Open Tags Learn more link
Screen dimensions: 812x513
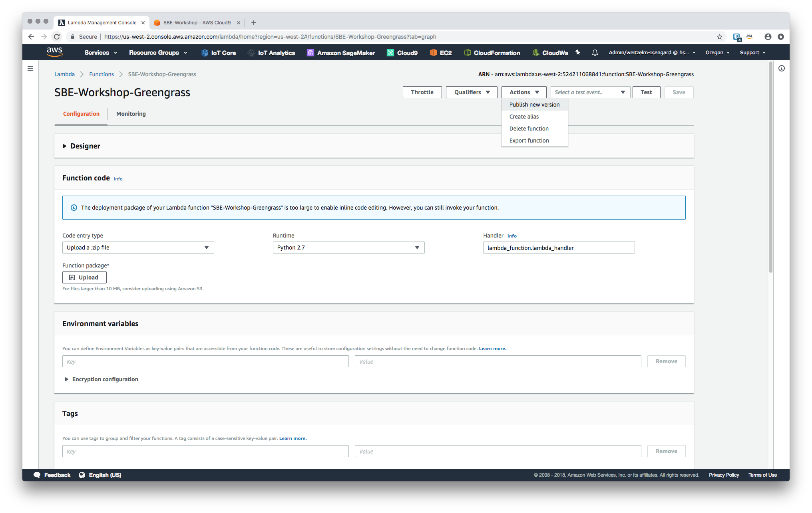[x=293, y=438]
